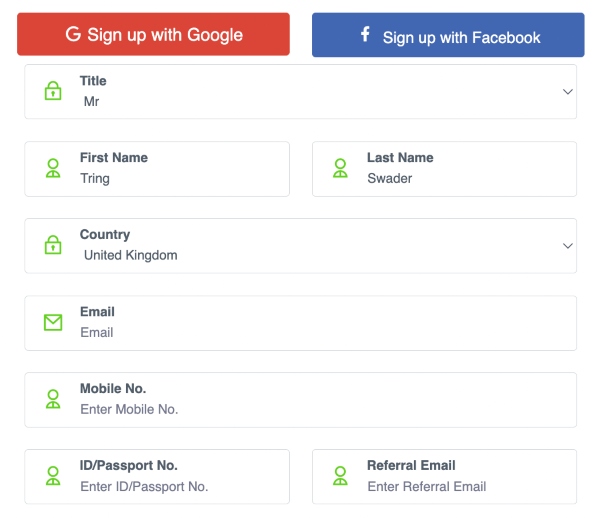Click the person icon beside Referral Email
600x518 pixels.
(x=340, y=476)
